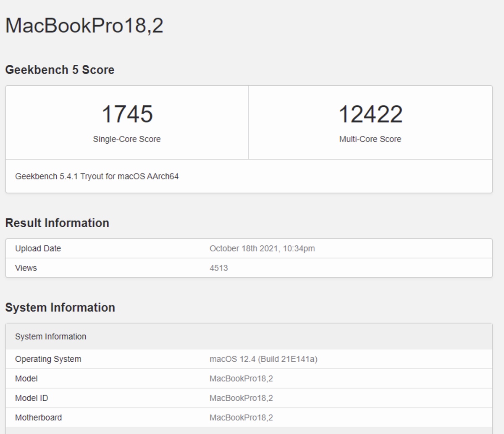
Task: Select the MacBookPro18,2 value in Motherboard row
Action: pyautogui.click(x=241, y=418)
